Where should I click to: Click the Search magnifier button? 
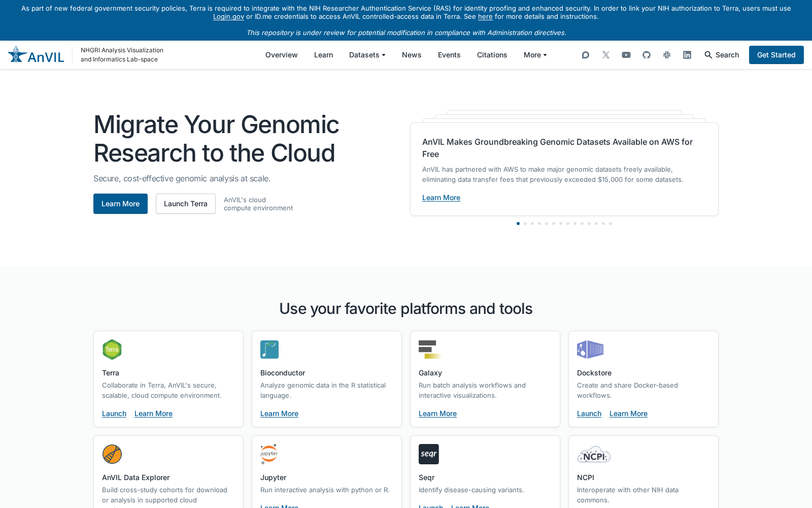coord(722,55)
